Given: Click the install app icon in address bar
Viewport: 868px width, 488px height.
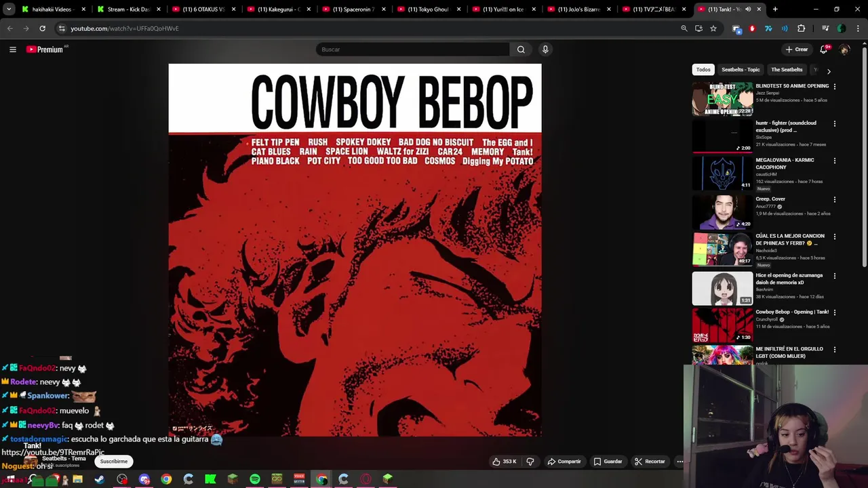Looking at the screenshot, I should [698, 28].
